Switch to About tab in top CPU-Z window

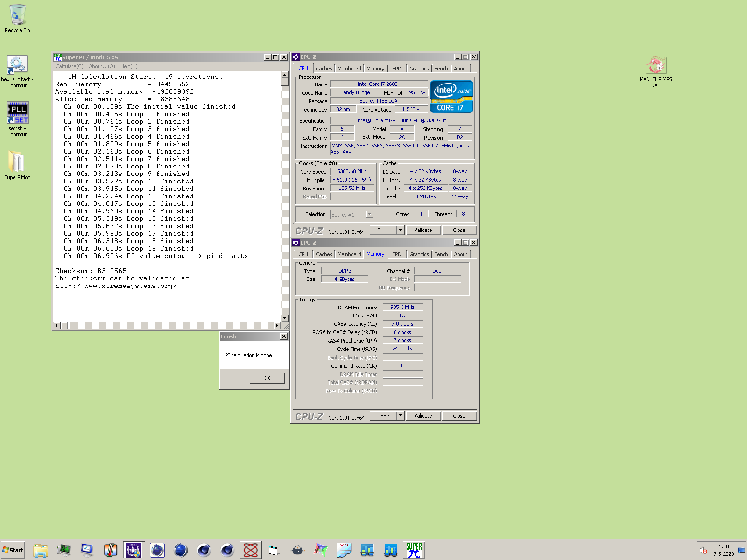pos(461,69)
